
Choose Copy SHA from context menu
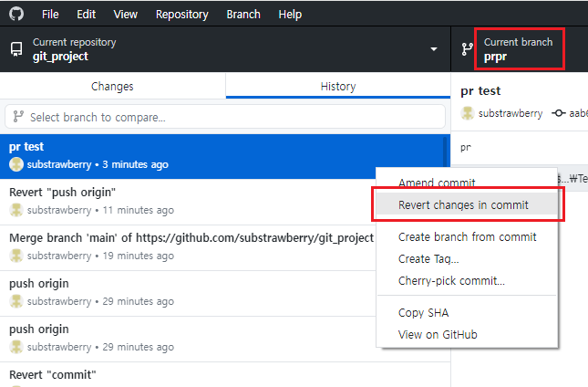(x=467, y=313)
